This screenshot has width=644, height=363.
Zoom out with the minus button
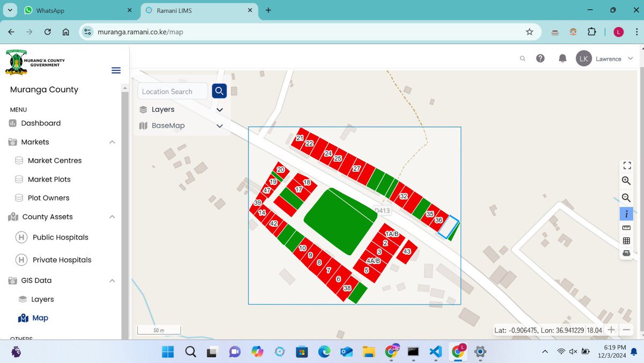(626, 330)
